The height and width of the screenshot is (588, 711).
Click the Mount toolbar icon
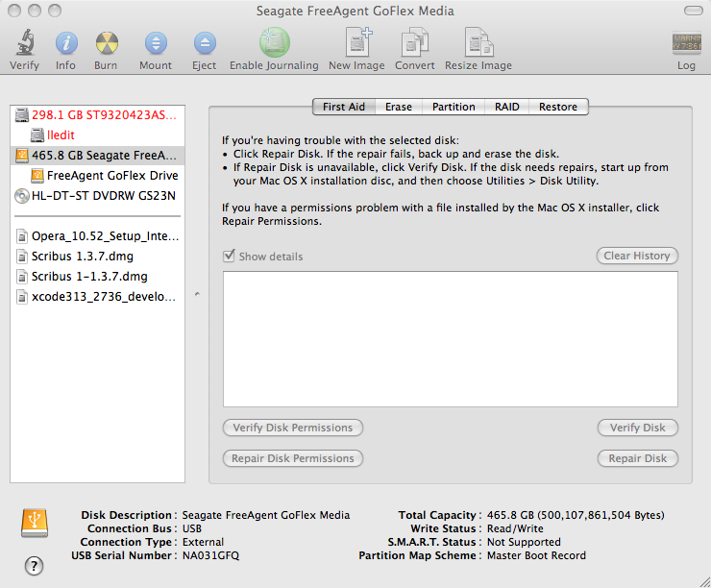click(x=156, y=43)
